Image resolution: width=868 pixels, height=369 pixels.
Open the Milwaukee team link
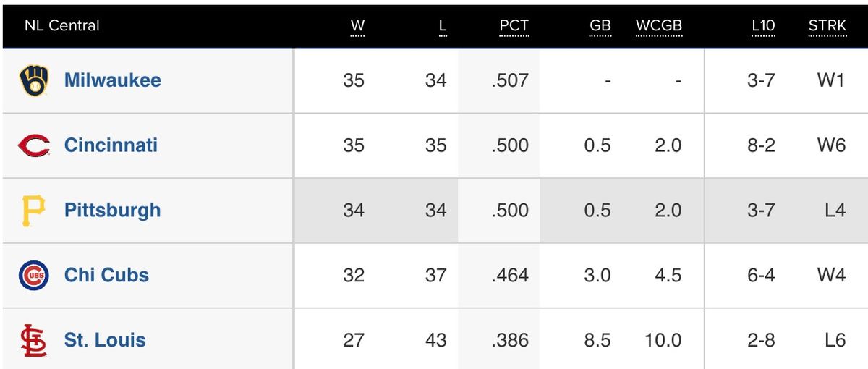113,80
